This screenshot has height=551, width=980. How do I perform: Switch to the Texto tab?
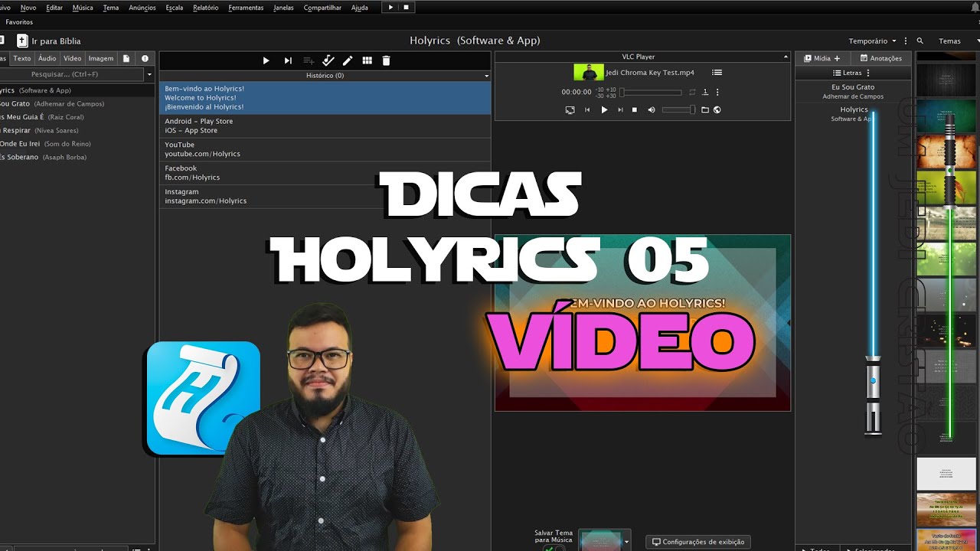coord(22,58)
